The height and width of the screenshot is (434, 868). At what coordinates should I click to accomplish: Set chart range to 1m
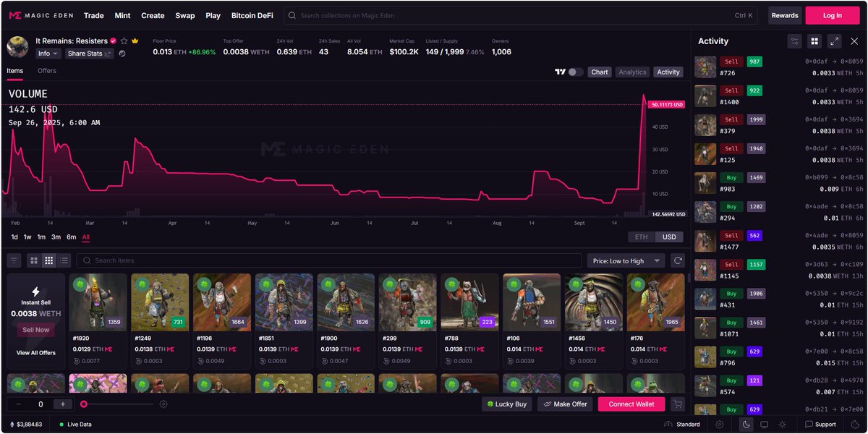click(41, 237)
